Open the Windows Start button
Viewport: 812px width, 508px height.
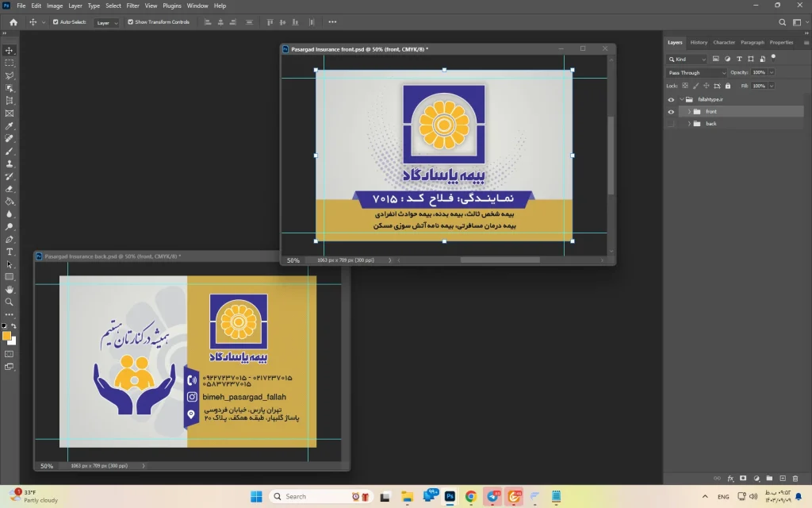[256, 497]
